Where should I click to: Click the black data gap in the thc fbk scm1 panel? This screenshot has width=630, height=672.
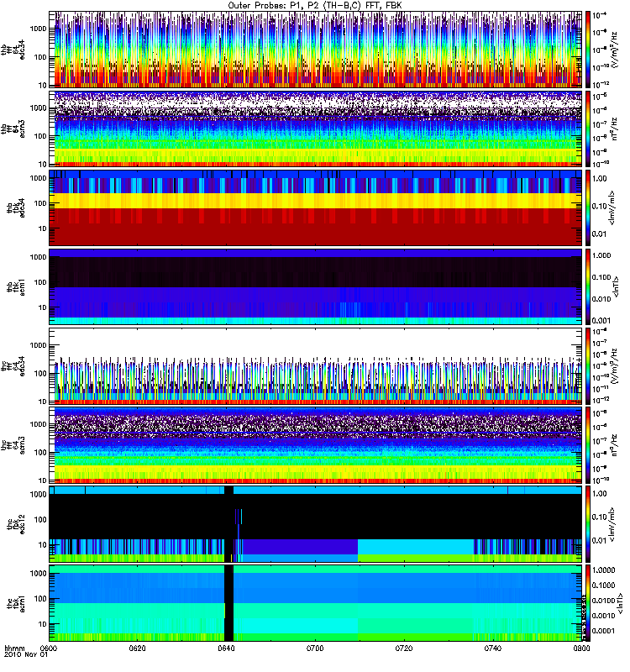[x=228, y=603]
